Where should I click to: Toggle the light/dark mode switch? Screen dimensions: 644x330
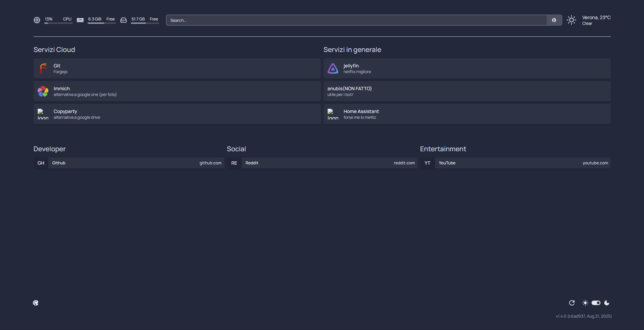point(596,303)
